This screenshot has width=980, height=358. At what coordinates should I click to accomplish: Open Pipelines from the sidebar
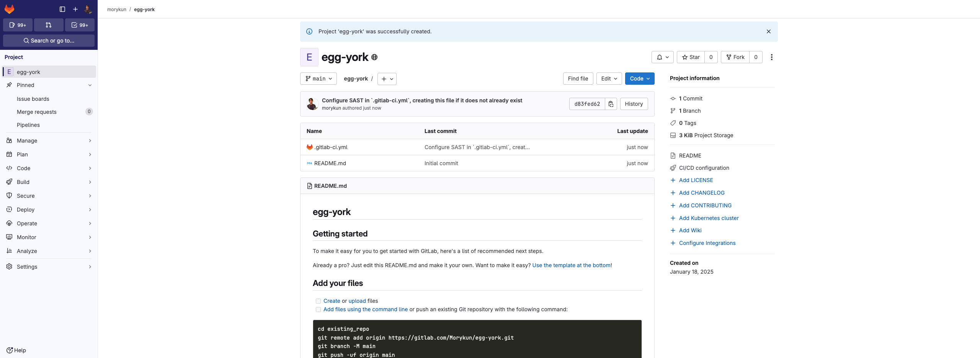click(28, 125)
